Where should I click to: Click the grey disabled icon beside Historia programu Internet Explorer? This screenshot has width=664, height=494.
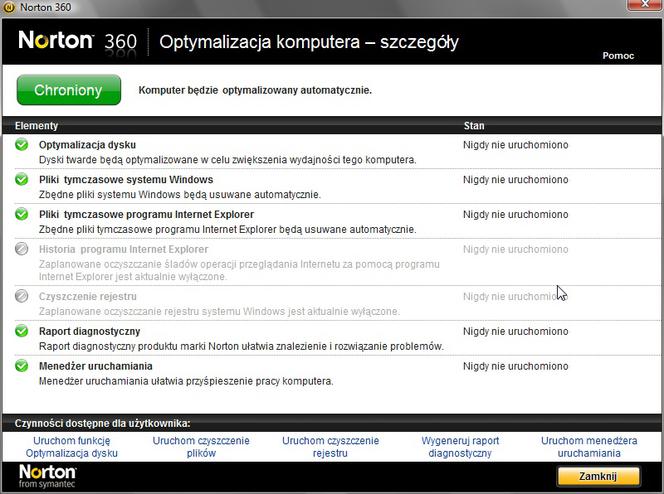[x=22, y=249]
